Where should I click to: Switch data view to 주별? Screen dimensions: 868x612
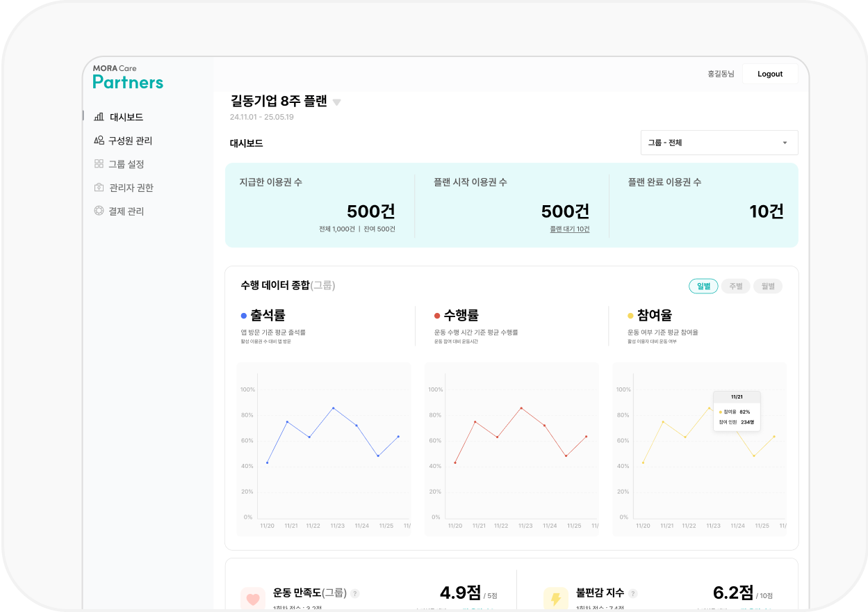pyautogui.click(x=735, y=285)
